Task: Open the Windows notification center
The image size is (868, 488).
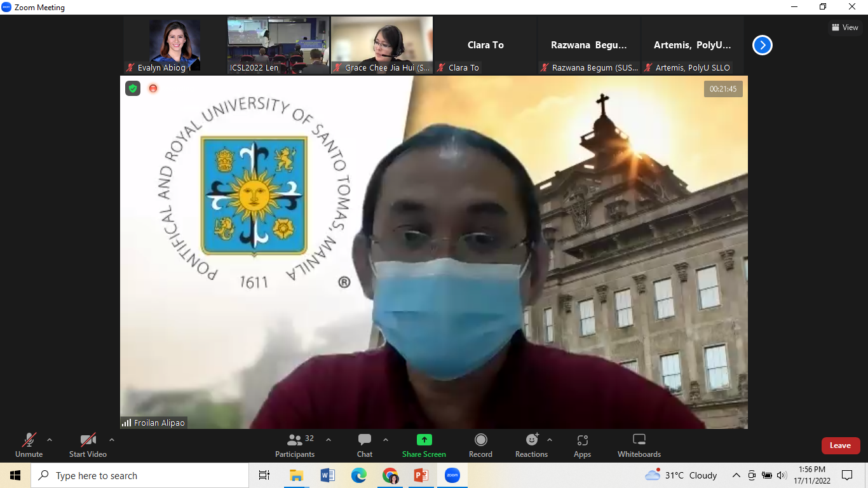Action: [x=847, y=475]
